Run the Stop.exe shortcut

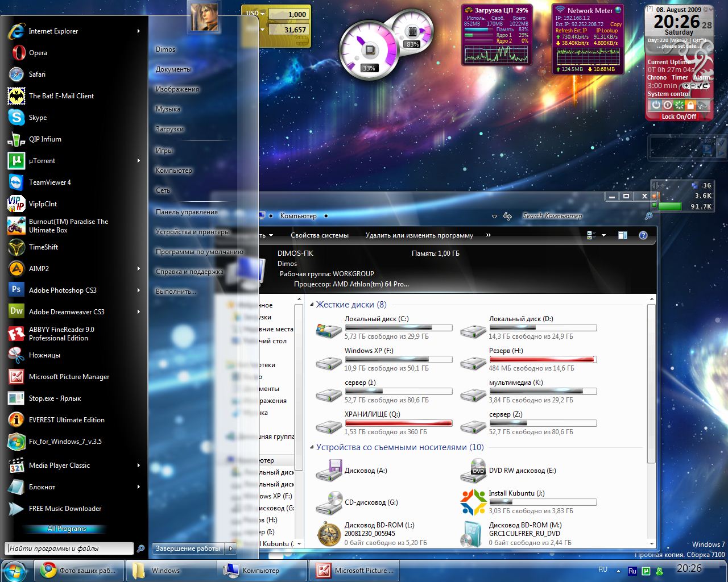point(74,398)
